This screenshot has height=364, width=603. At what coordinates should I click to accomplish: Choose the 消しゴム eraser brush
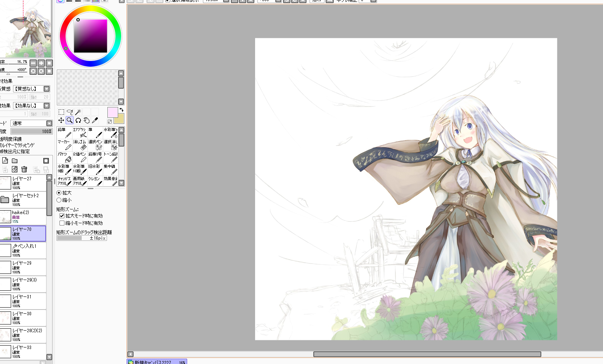tap(80, 145)
